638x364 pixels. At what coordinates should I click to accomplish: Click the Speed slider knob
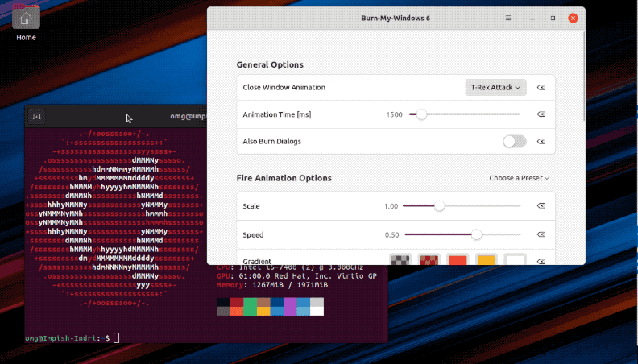476,234
